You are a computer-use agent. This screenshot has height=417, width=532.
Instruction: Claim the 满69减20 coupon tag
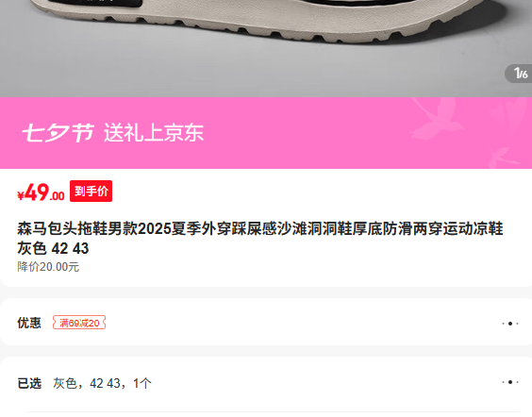coord(79,323)
